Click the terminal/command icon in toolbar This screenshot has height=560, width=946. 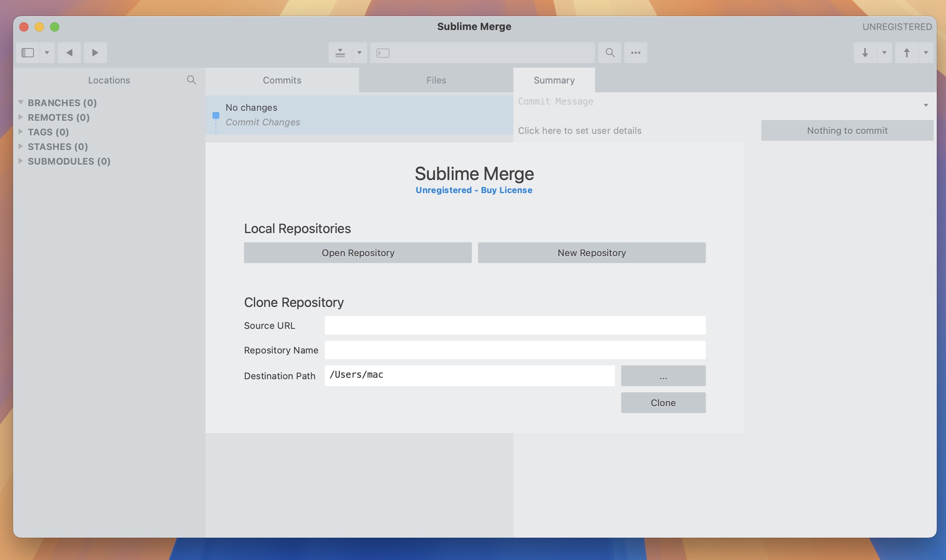pos(382,52)
